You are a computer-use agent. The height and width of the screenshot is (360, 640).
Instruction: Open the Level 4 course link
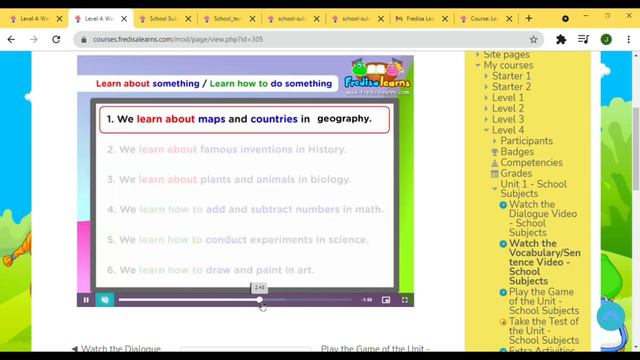coord(508,130)
